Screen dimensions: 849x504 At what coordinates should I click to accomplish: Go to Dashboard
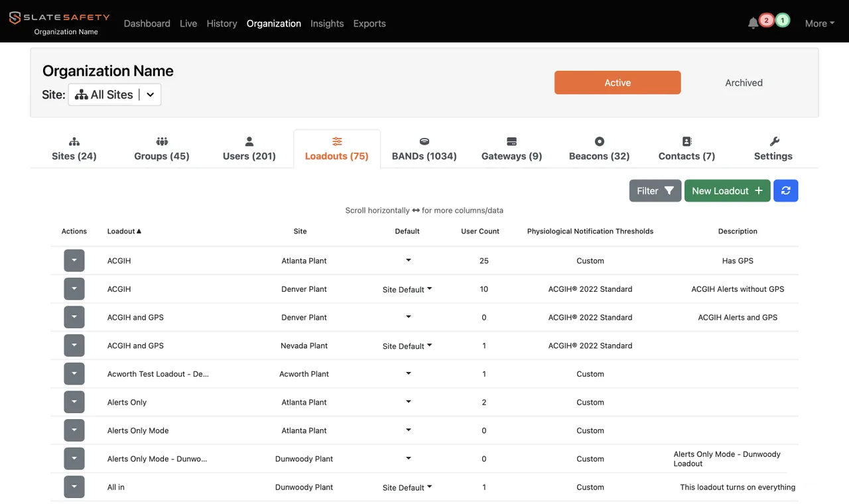(x=147, y=23)
